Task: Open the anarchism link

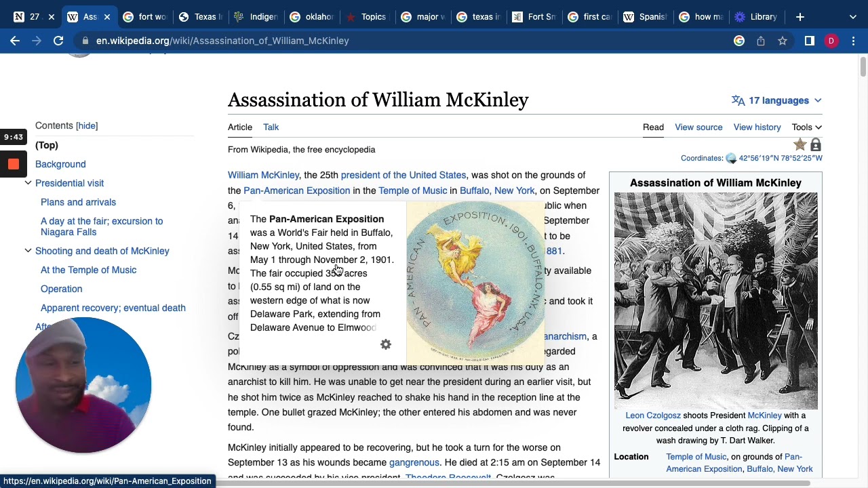Action: click(x=564, y=336)
